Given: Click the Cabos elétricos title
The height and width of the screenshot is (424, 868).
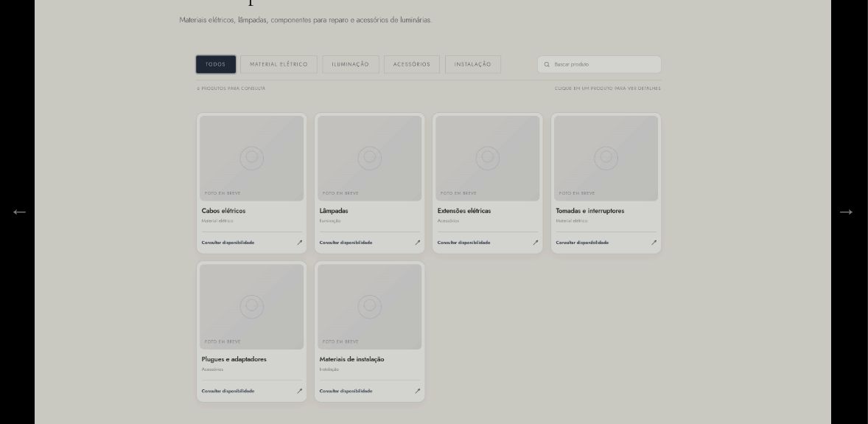Looking at the screenshot, I should point(224,211).
